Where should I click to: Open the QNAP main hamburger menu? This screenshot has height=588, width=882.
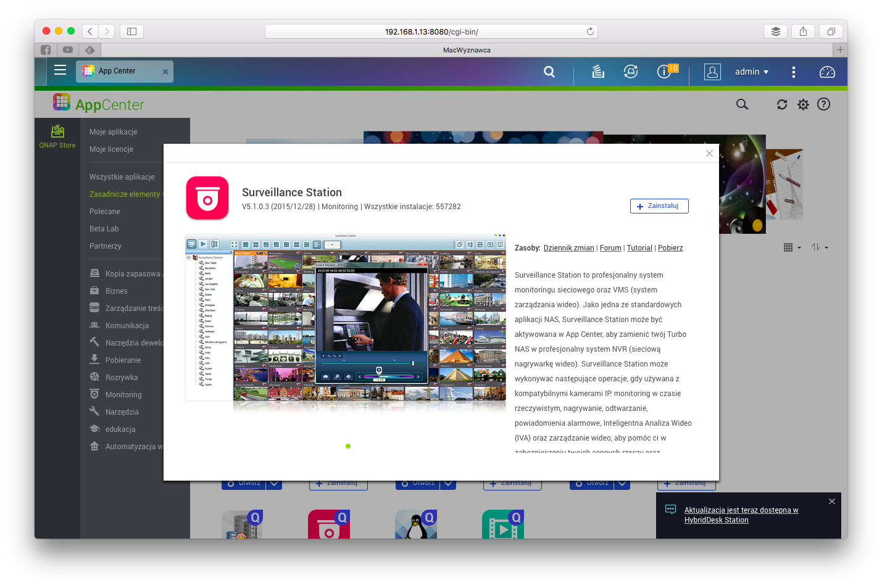[x=60, y=70]
